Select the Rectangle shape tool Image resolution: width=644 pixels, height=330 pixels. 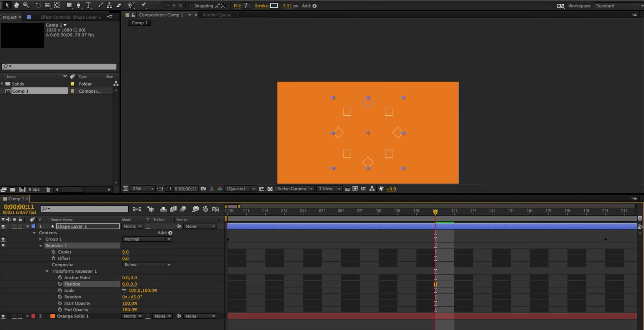pyautogui.click(x=69, y=5)
